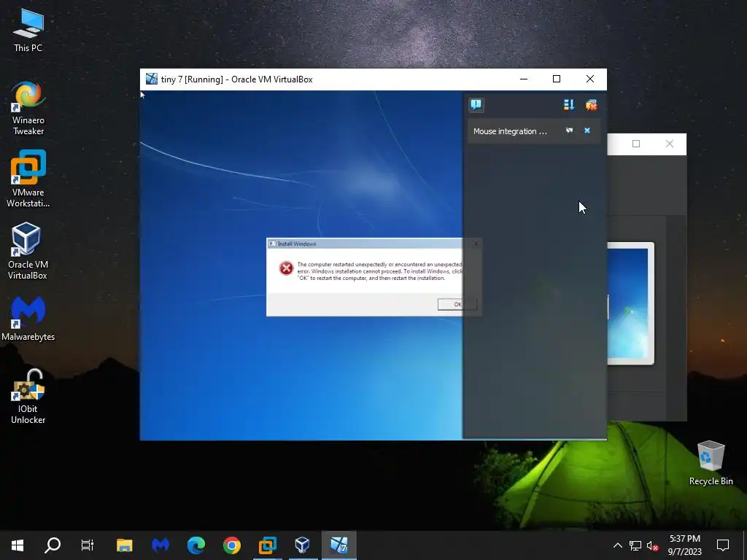Image resolution: width=747 pixels, height=560 pixels.
Task: Click the preview thumbnail in background window
Action: pyautogui.click(x=630, y=303)
